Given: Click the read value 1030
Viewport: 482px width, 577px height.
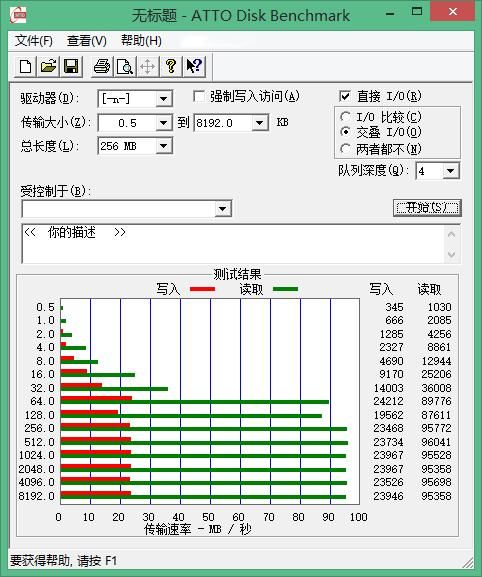Looking at the screenshot, I should coord(439,307).
